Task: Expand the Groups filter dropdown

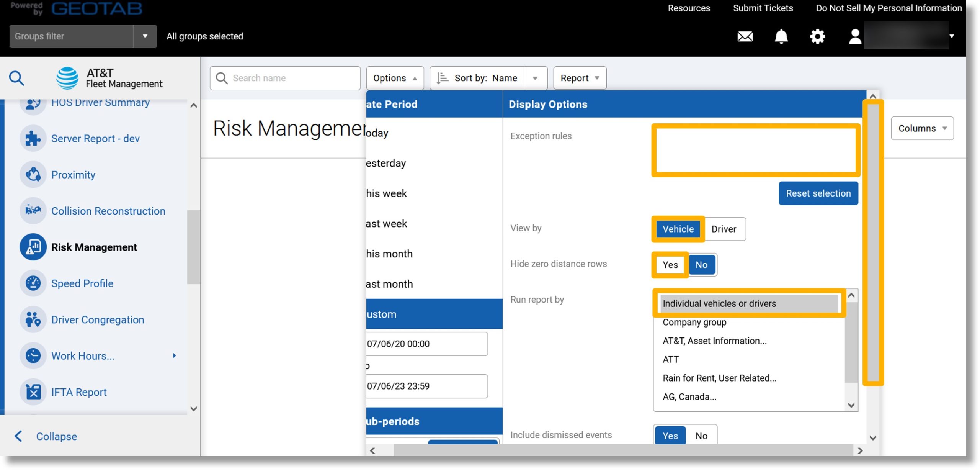Action: click(144, 36)
